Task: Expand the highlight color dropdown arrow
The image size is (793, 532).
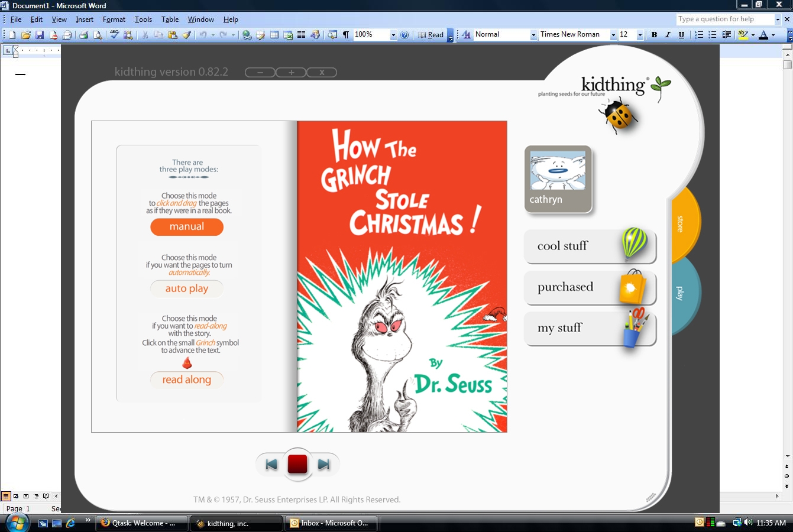Action: [x=753, y=35]
